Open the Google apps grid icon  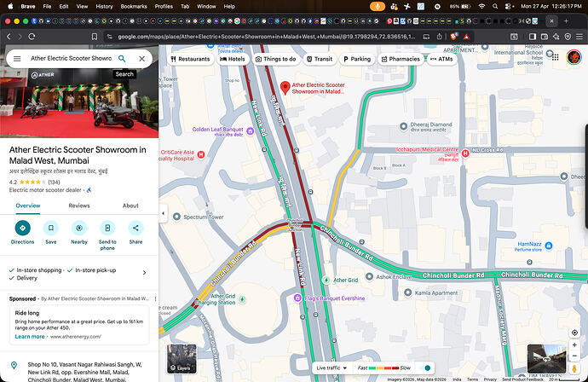point(555,57)
